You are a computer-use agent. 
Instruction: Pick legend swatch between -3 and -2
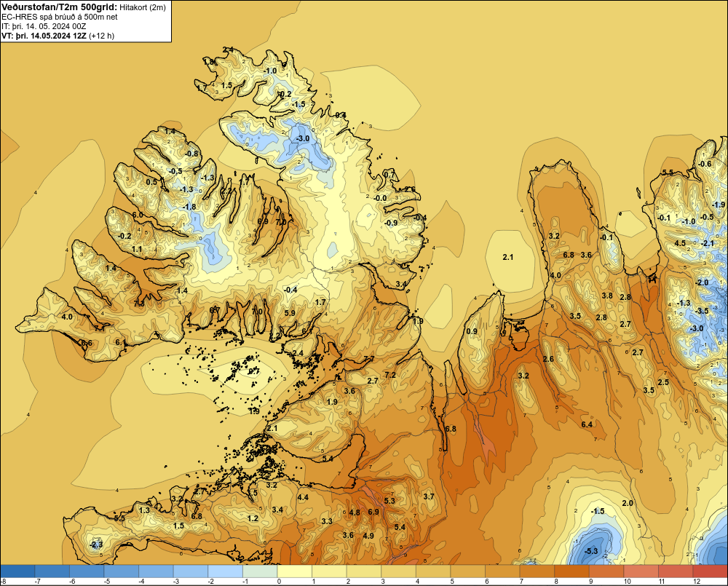point(191,571)
